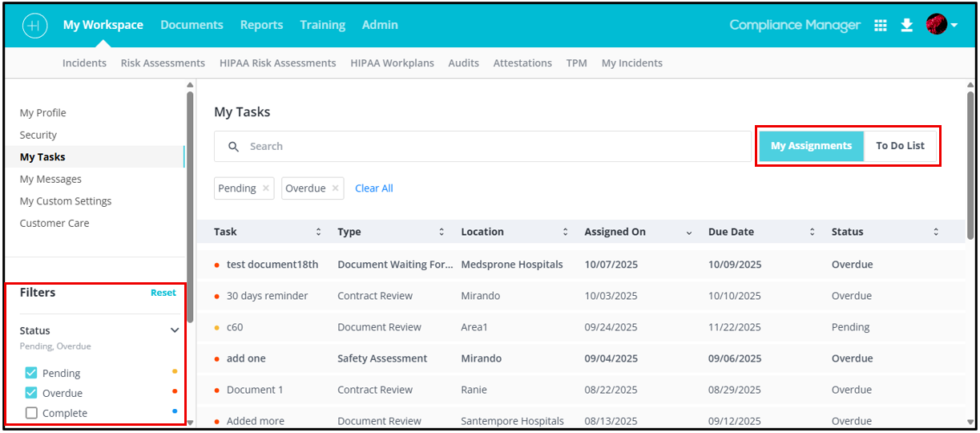Open the apps grid icon

[x=881, y=25]
